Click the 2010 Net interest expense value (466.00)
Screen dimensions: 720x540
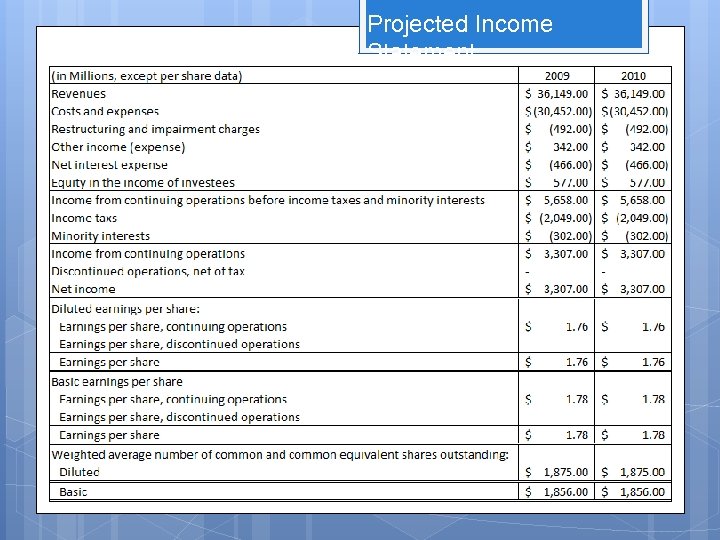(646, 165)
